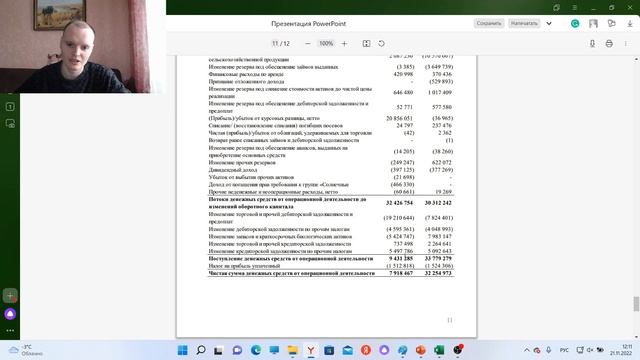The width and height of the screenshot is (640, 360).
Task: Select the value '20 856 051' in table
Action: point(400,118)
